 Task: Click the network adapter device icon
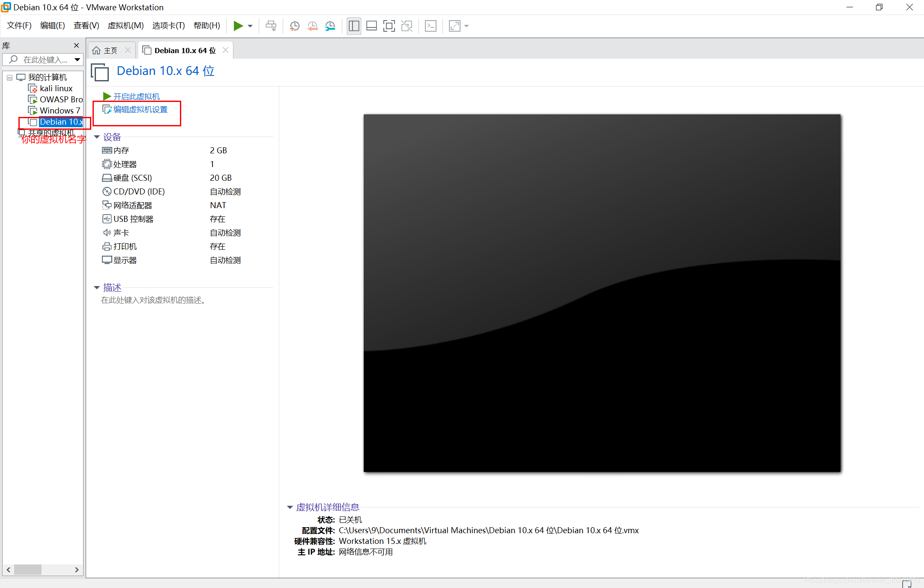click(107, 205)
